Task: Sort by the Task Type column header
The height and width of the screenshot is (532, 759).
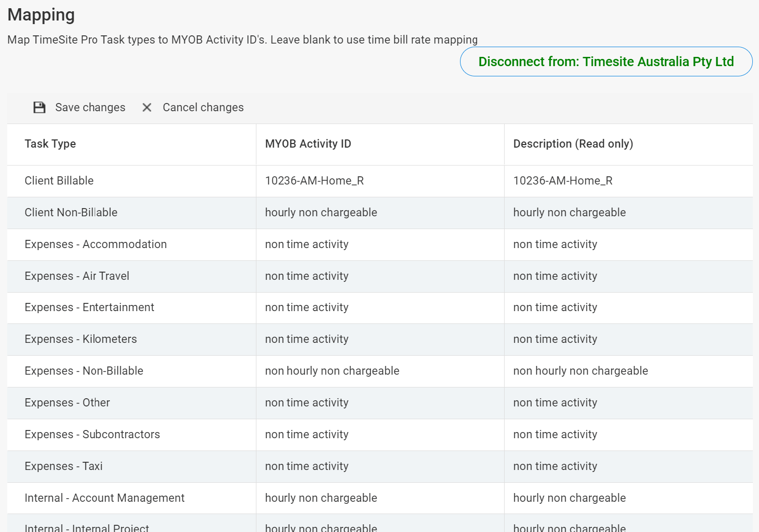Action: click(x=50, y=144)
